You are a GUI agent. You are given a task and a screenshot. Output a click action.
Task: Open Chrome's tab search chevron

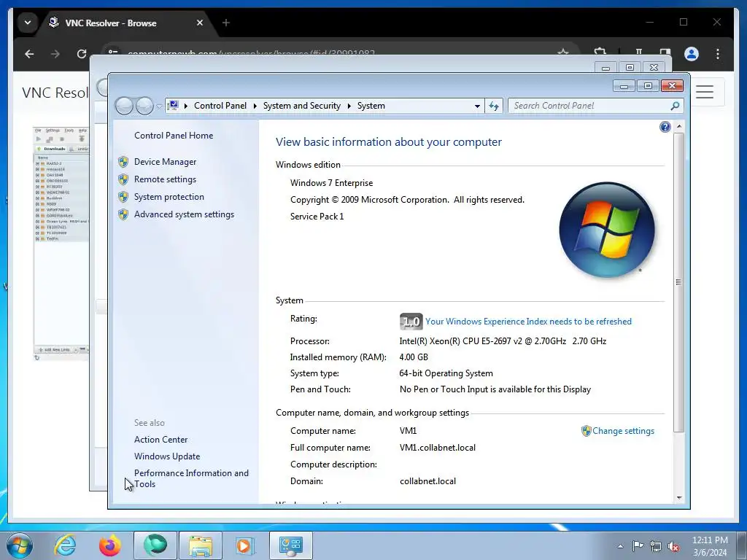28,23
